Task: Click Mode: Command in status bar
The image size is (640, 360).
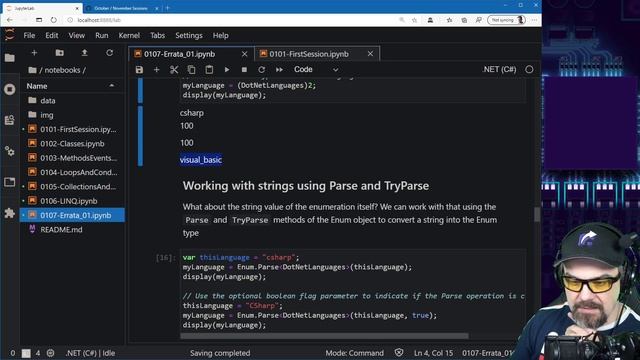Action: point(354,353)
